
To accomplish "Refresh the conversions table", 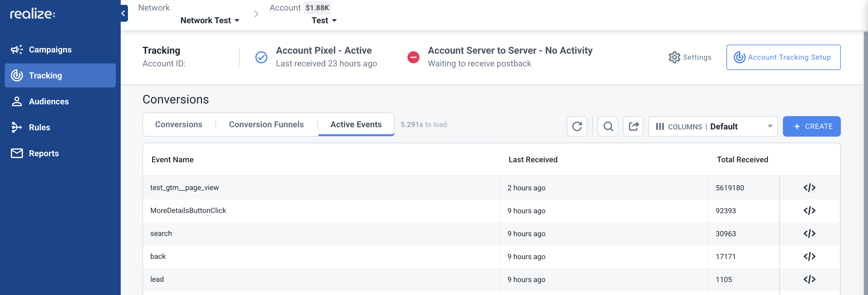I will point(577,126).
